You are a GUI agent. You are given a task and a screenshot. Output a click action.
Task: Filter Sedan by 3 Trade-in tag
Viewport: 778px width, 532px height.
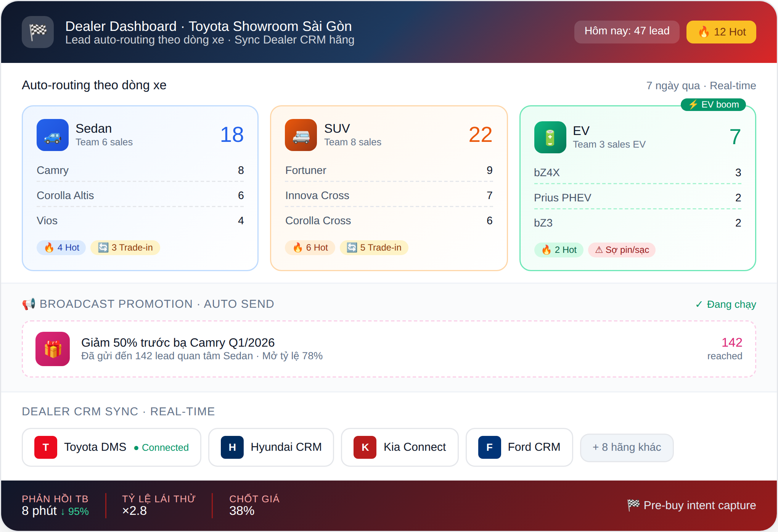pos(125,248)
